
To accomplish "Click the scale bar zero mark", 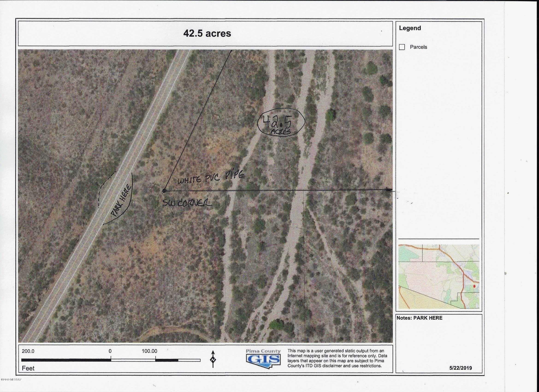I will click(110, 351).
